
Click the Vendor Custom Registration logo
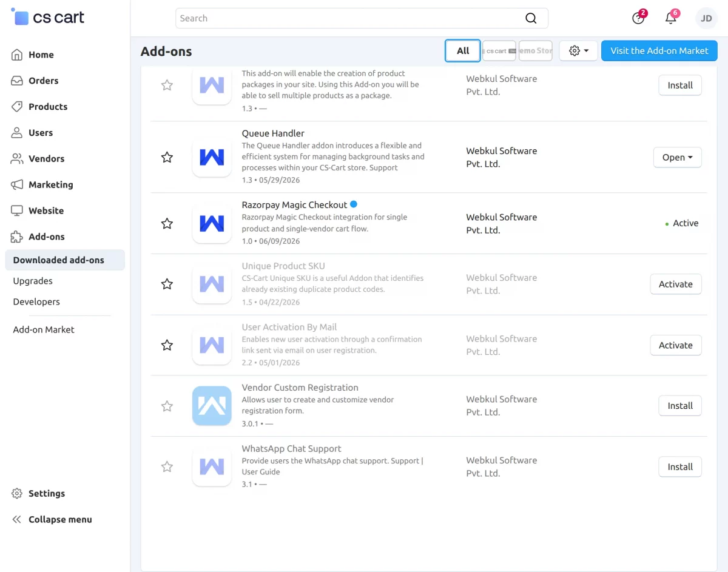point(212,406)
